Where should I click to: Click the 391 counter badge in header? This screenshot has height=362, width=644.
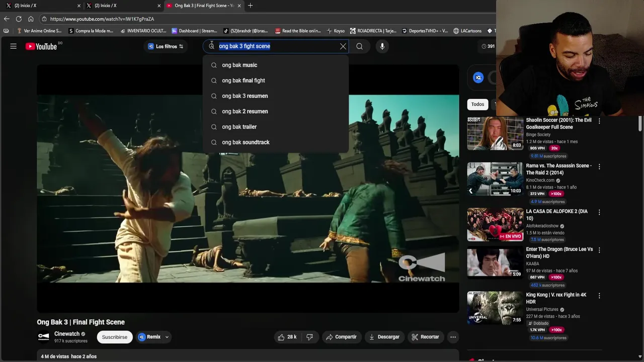click(488, 46)
